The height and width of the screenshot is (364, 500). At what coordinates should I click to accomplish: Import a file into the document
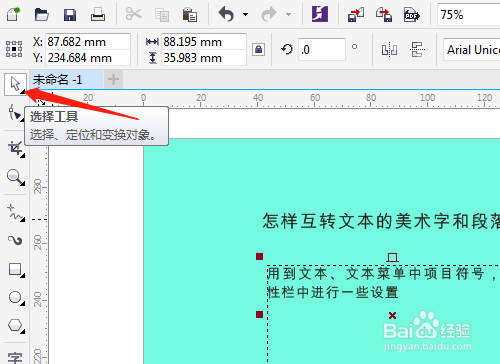point(356,15)
